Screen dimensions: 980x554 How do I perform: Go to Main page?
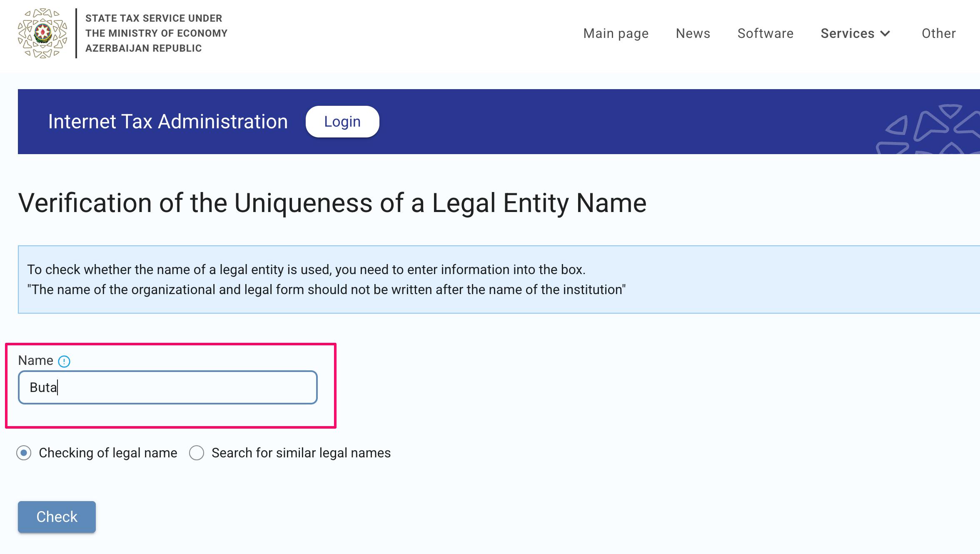[616, 33]
